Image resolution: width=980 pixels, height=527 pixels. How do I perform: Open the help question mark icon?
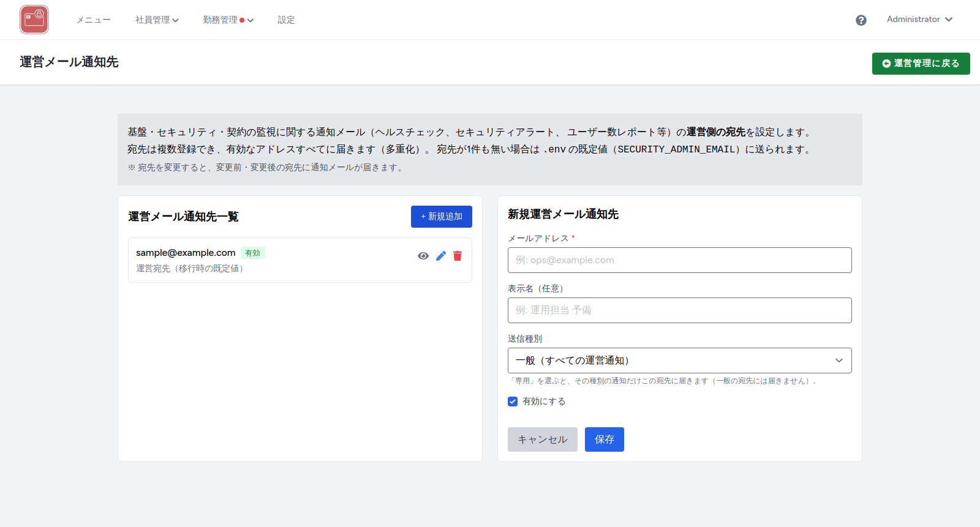[x=861, y=20]
